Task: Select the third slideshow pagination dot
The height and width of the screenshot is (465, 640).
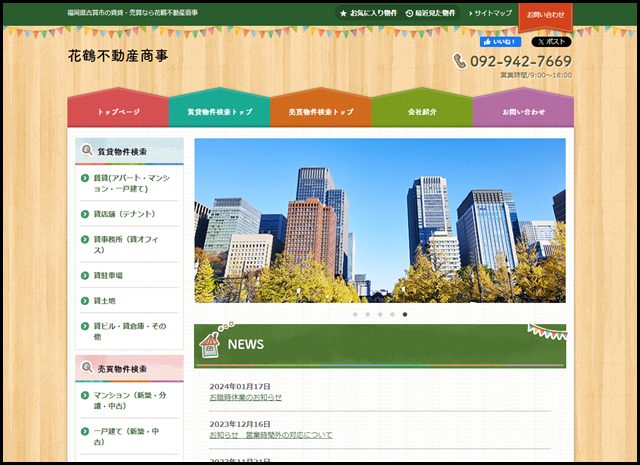Action: [380, 314]
